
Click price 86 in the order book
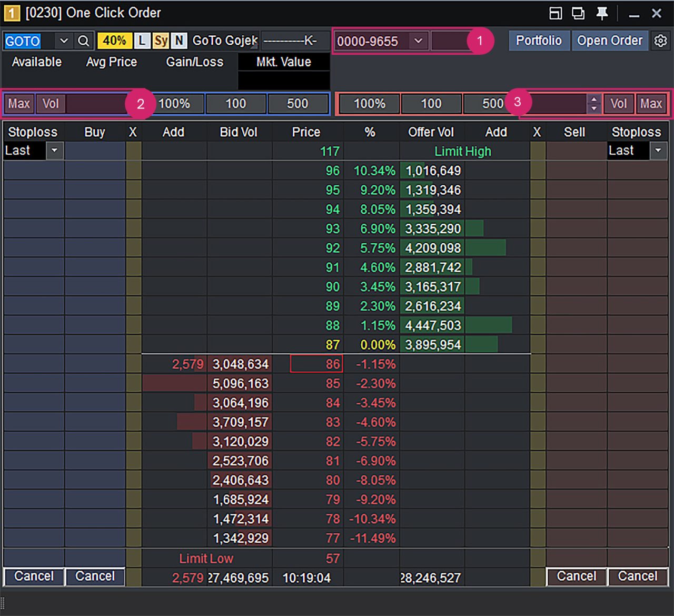[x=316, y=364]
